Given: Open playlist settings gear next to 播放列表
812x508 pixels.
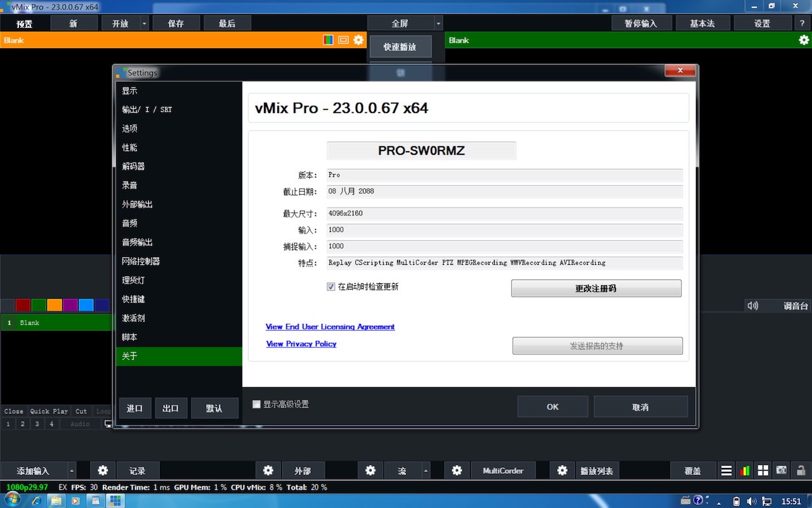Looking at the screenshot, I should click(x=562, y=471).
